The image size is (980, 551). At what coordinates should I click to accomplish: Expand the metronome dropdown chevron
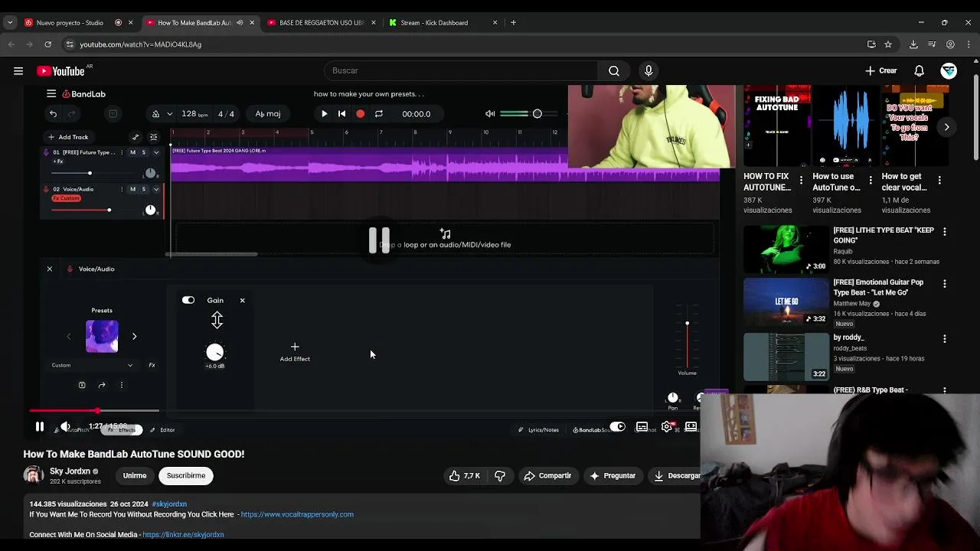coord(171,114)
